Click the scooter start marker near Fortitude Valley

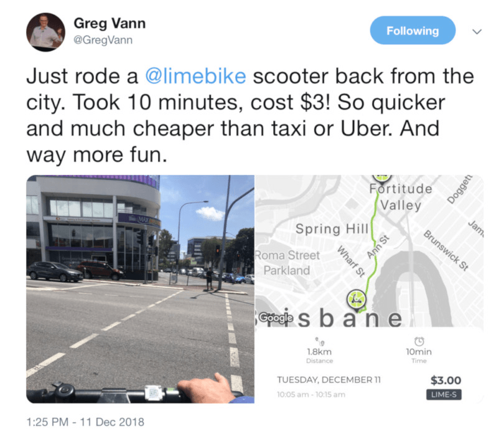381,177
